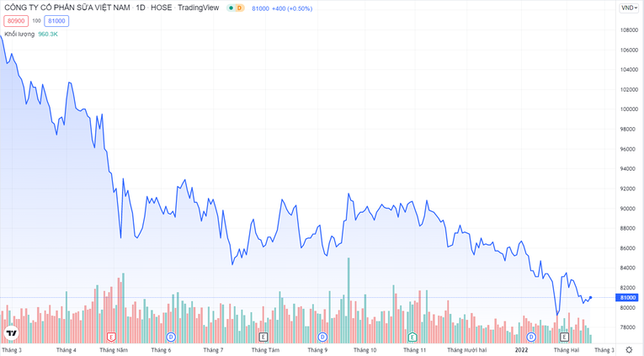The image size is (644, 356).
Task: Click the orange D badge in the header
Action: [x=239, y=8]
